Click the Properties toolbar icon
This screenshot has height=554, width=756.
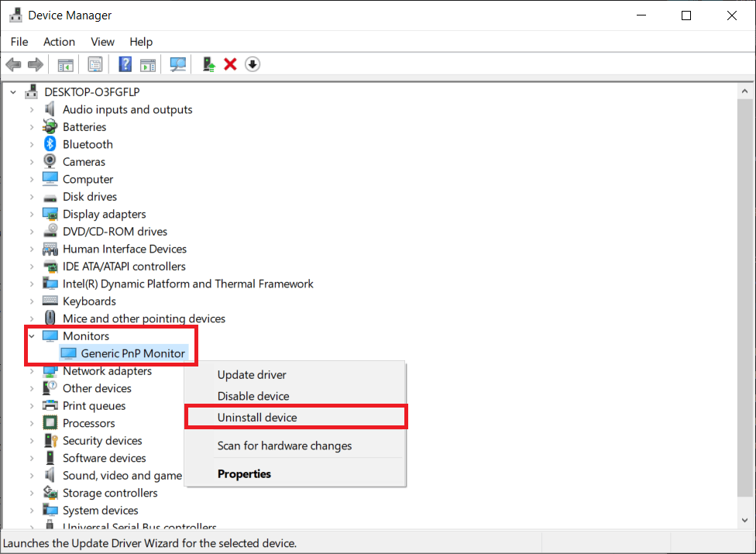coord(95,64)
